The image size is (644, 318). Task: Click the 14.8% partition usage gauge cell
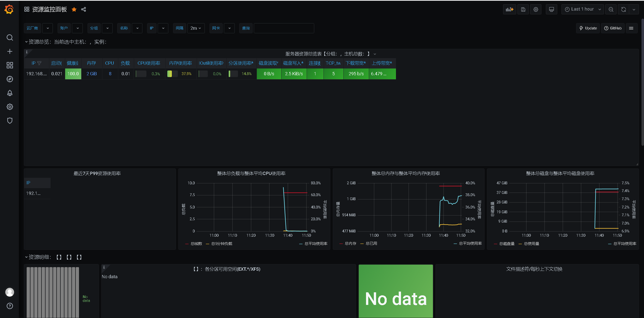click(x=241, y=74)
